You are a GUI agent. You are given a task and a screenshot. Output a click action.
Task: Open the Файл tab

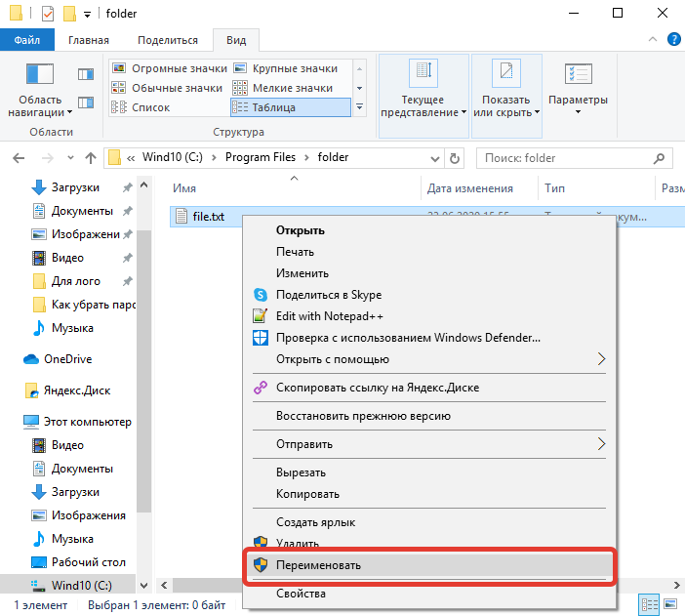click(27, 40)
